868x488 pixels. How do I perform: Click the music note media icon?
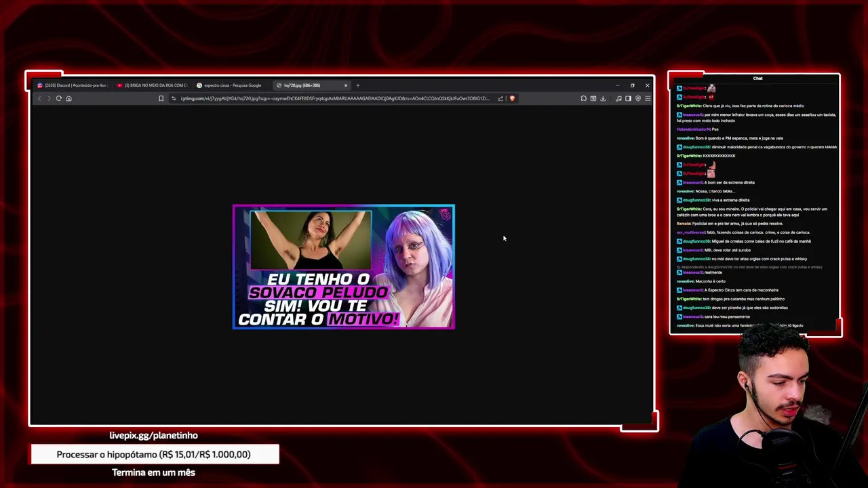(x=618, y=98)
